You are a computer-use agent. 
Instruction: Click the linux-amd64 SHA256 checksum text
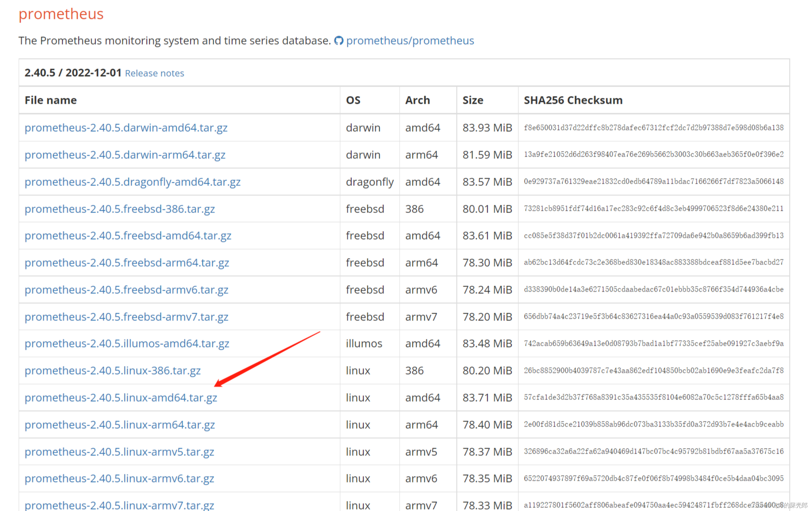coord(653,397)
